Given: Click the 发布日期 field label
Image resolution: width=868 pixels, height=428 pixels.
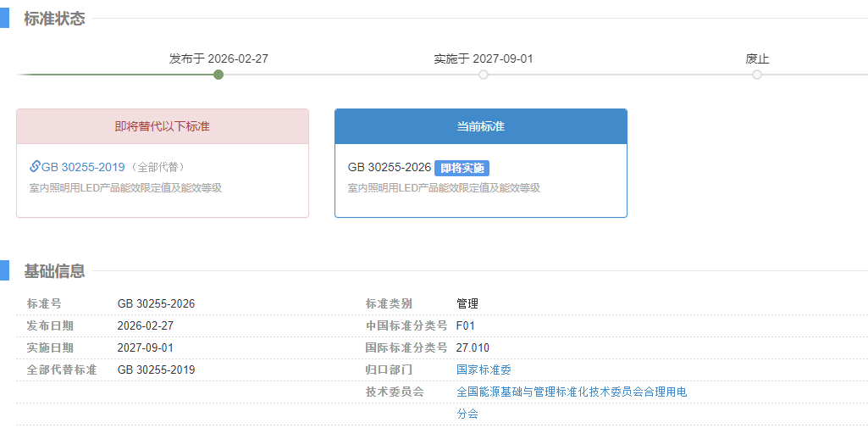Looking at the screenshot, I should pyautogui.click(x=50, y=326).
